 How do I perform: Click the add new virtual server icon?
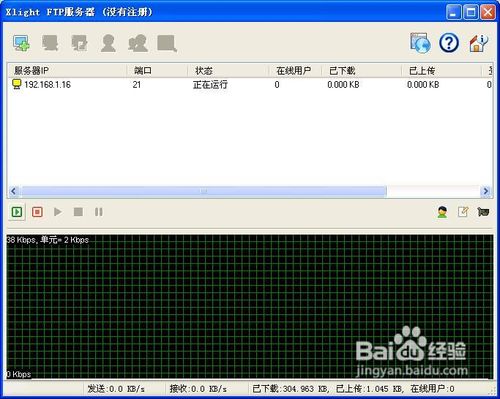pyautogui.click(x=21, y=43)
